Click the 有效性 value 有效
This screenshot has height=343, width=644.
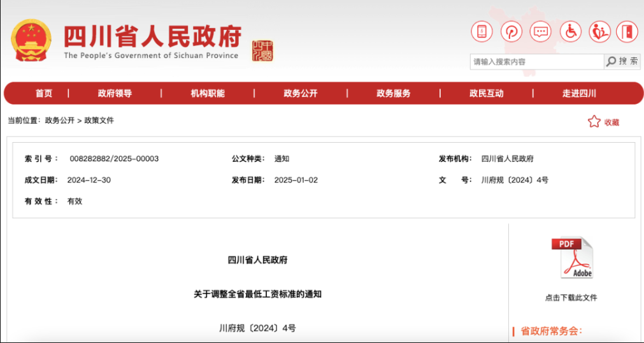[75, 201]
